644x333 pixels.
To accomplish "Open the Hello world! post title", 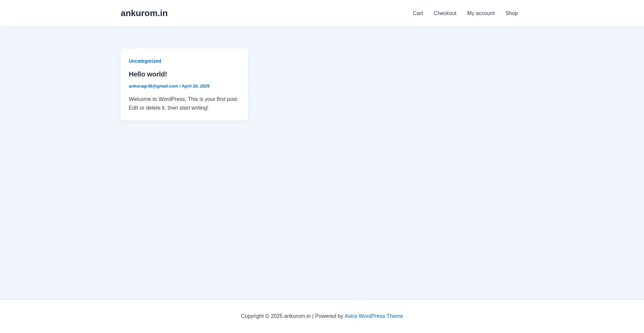I will (x=148, y=74).
